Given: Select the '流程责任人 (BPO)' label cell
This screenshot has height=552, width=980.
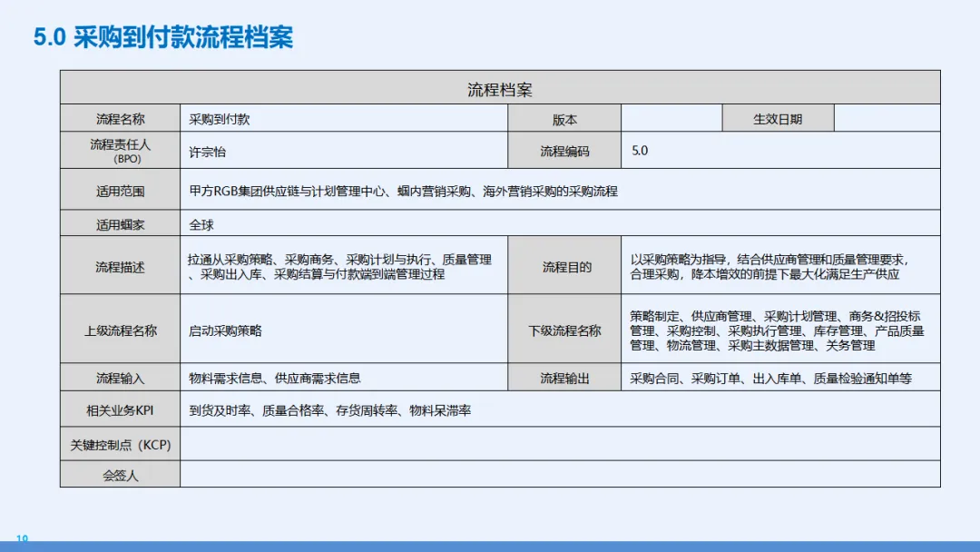Looking at the screenshot, I should point(120,150).
